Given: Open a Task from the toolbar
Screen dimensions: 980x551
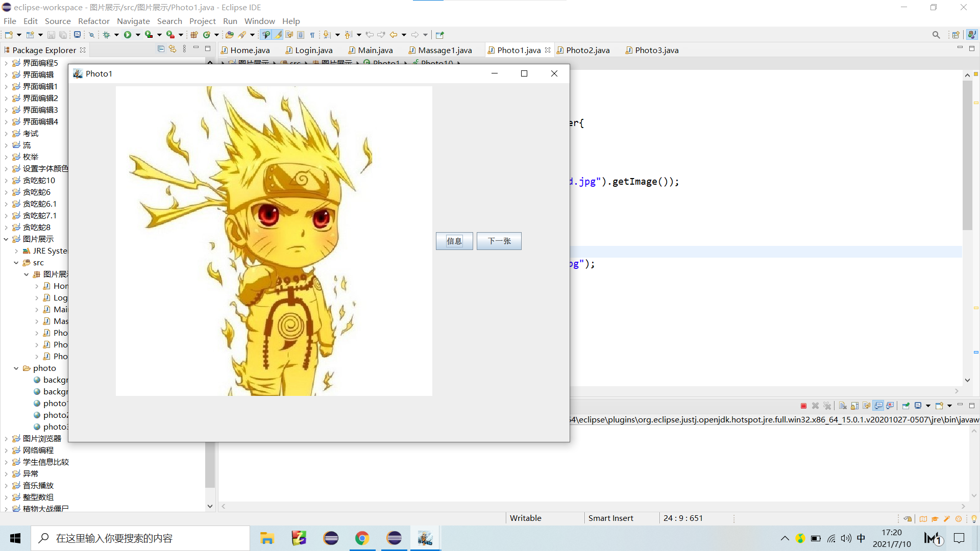Looking at the screenshot, I should click(x=230, y=34).
